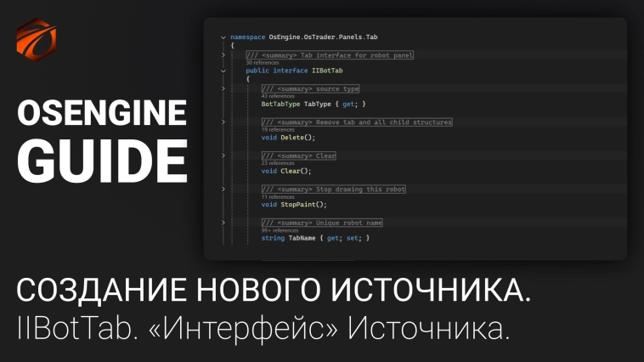Collapse the public interface IIBotTab block

pos(223,71)
